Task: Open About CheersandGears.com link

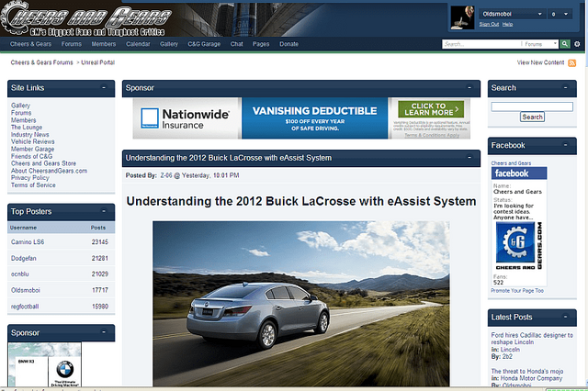Action: pos(49,171)
